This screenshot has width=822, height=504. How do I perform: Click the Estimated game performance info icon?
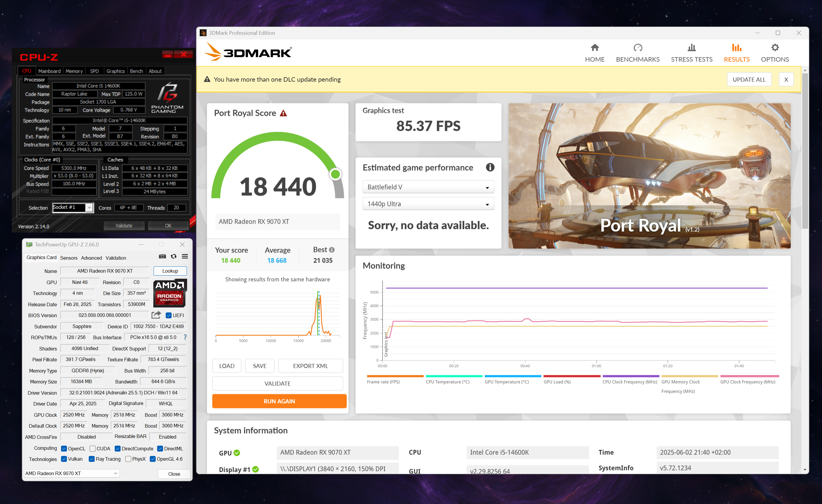click(x=490, y=167)
